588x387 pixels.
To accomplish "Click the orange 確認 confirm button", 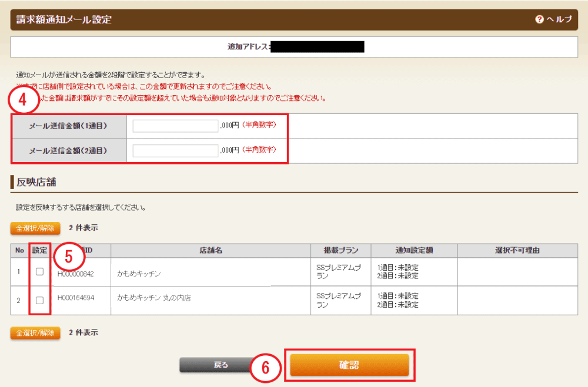I will tap(349, 365).
